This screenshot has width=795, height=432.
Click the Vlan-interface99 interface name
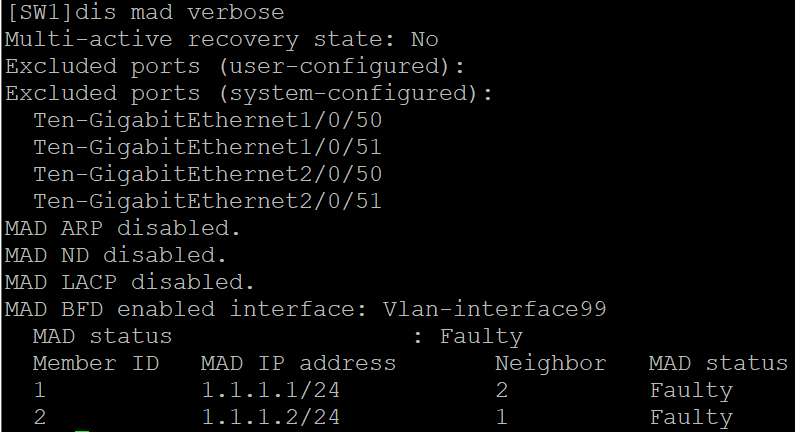494,310
